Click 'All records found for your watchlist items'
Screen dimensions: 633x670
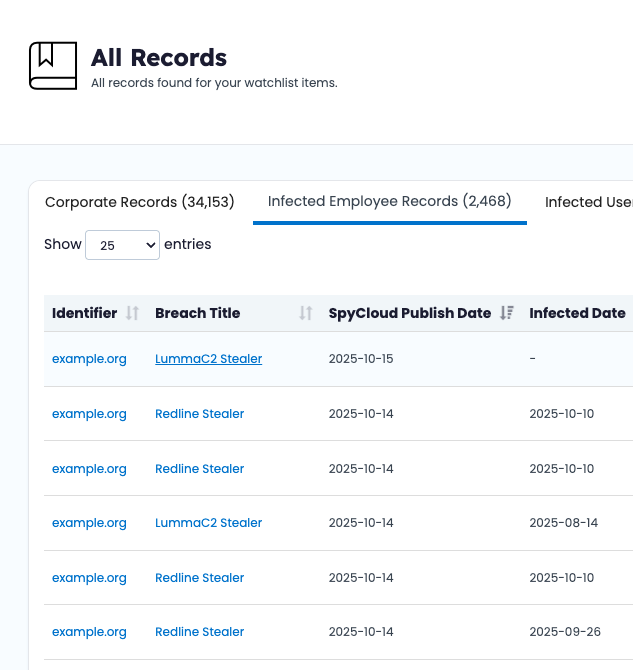[214, 83]
